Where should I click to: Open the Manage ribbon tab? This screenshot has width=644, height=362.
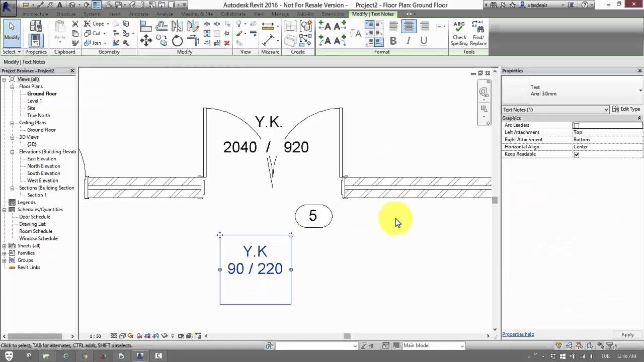point(280,14)
